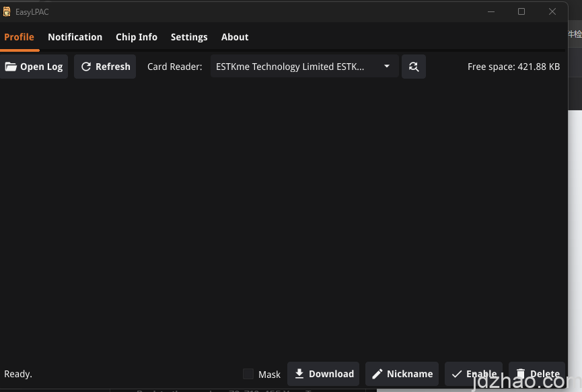Show the About tab
Image resolution: width=582 pixels, height=392 pixels.
pos(235,37)
